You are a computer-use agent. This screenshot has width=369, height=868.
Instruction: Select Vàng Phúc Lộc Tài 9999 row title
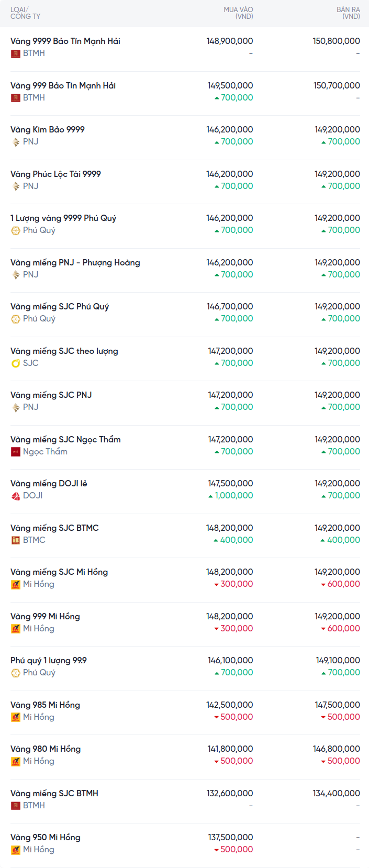[55, 174]
